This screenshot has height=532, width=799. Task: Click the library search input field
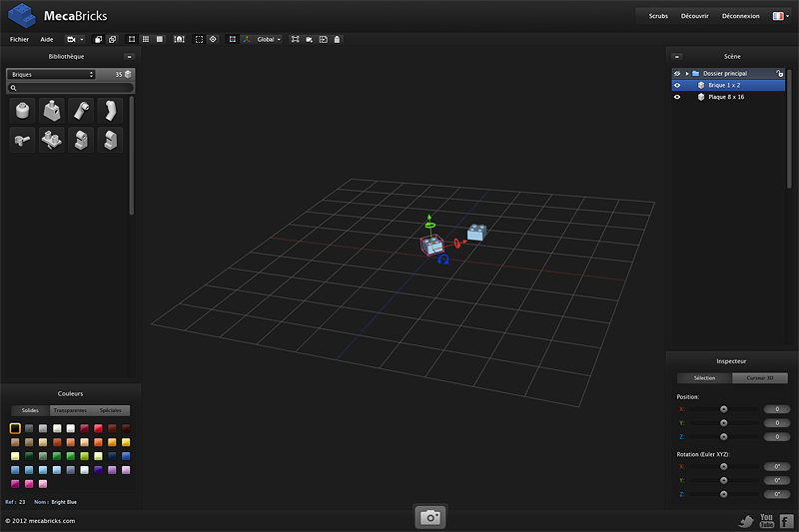point(72,88)
